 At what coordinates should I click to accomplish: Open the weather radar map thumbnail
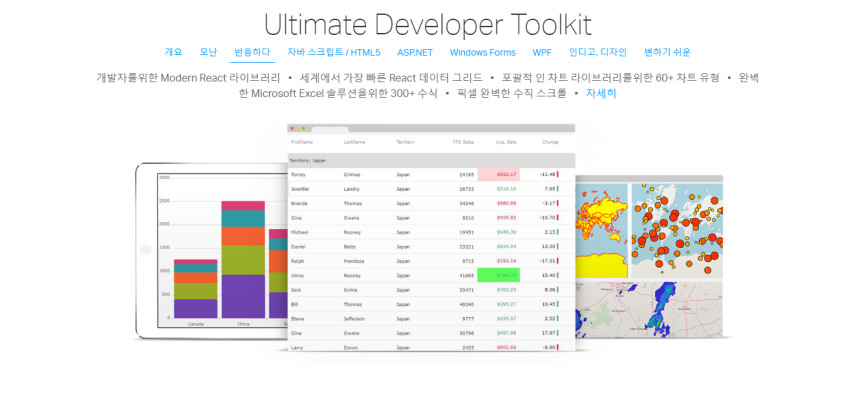pyautogui.click(x=649, y=310)
